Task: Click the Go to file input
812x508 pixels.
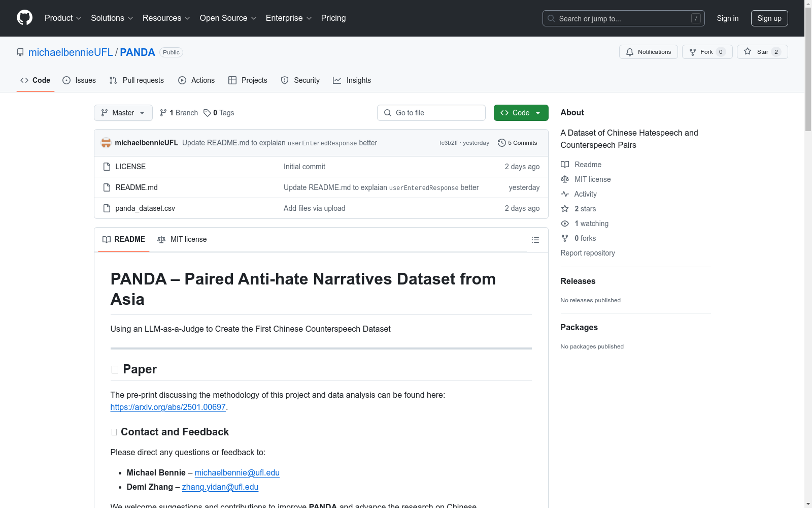Action: [431, 113]
